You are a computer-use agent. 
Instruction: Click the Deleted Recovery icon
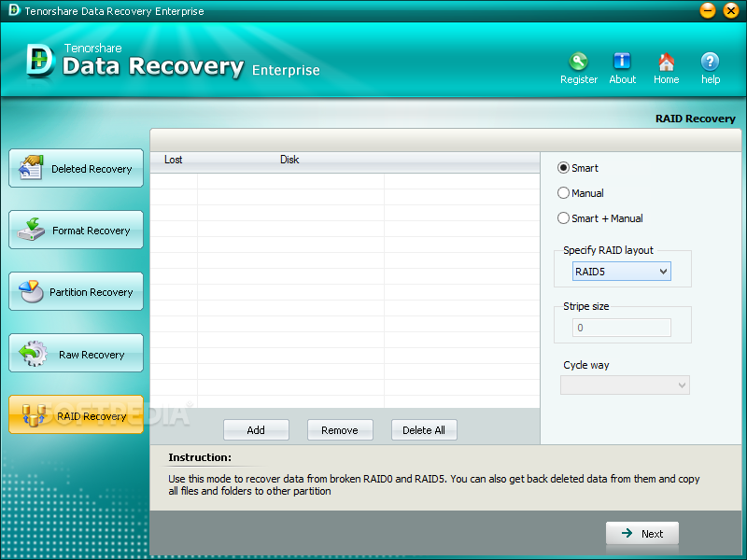tap(31, 168)
